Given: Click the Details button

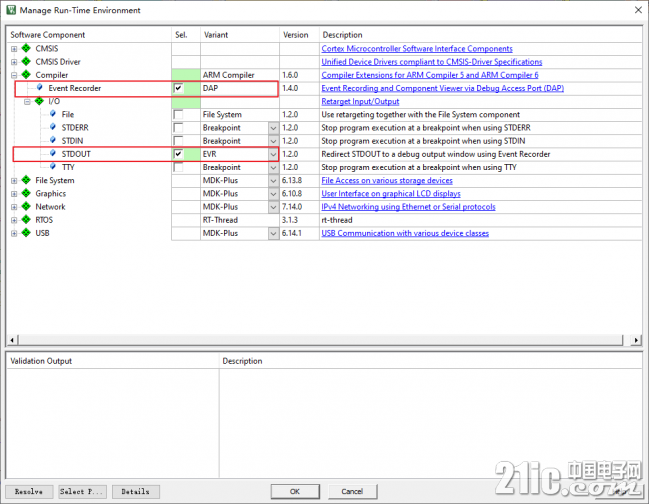Looking at the screenshot, I should coord(136,492).
